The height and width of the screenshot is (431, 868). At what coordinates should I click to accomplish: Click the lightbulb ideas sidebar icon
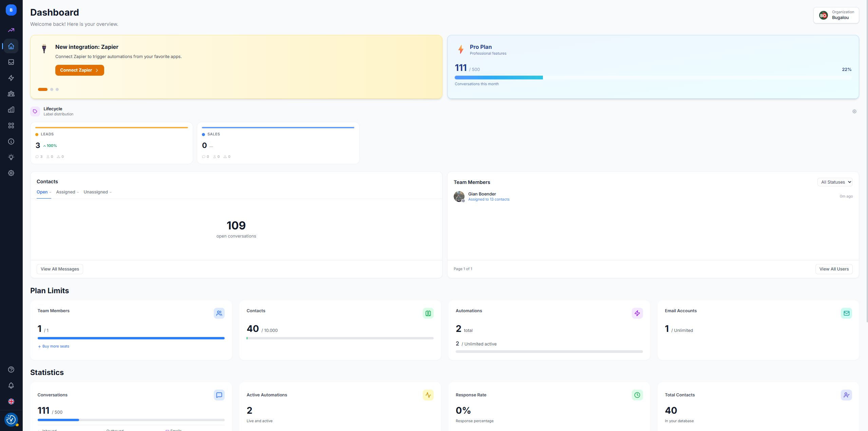[x=11, y=157]
